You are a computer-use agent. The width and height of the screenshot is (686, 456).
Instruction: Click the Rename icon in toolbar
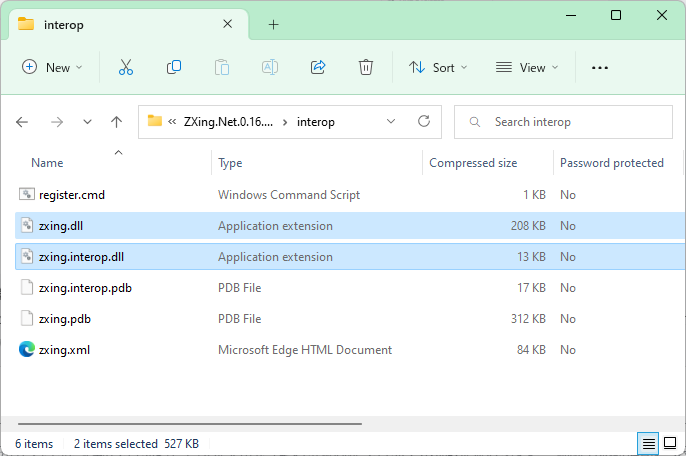[270, 67]
